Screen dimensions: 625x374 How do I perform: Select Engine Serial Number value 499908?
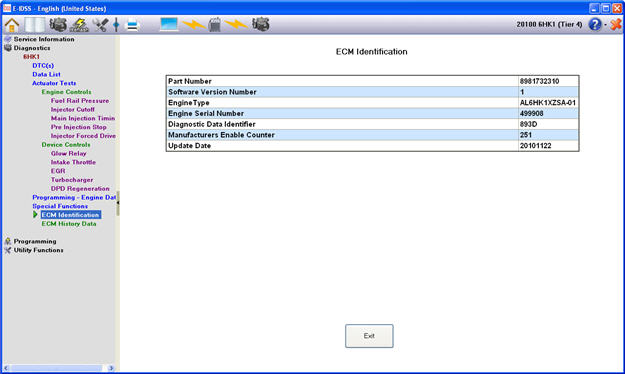point(531,113)
